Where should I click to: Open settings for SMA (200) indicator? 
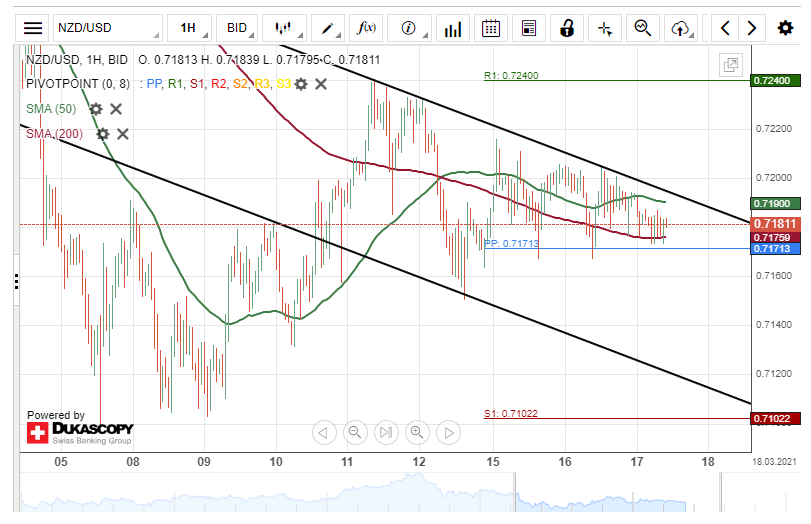102,134
